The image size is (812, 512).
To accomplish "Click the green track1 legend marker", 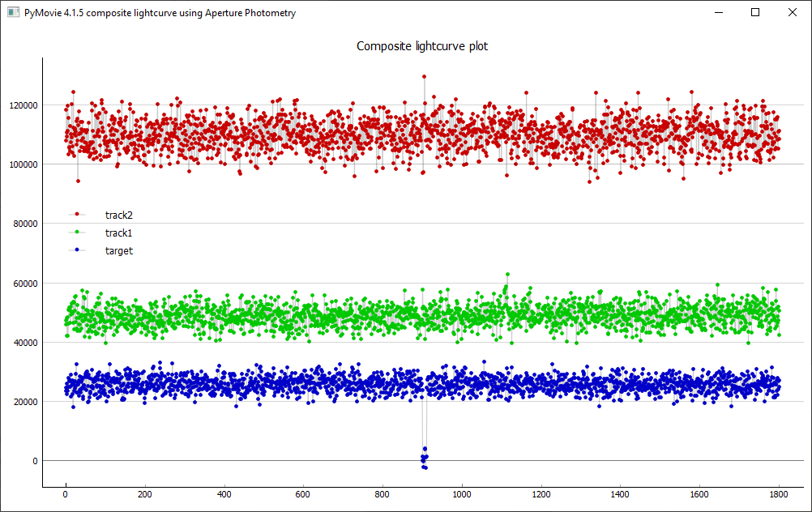I will pyautogui.click(x=77, y=232).
